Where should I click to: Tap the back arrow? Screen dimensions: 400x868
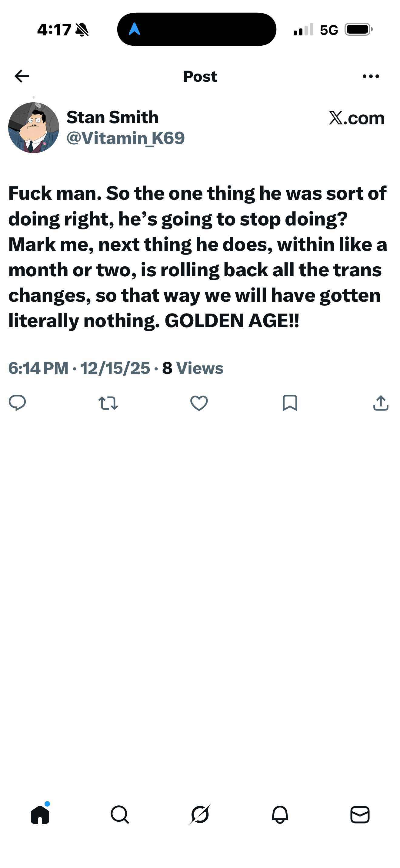pyautogui.click(x=22, y=76)
